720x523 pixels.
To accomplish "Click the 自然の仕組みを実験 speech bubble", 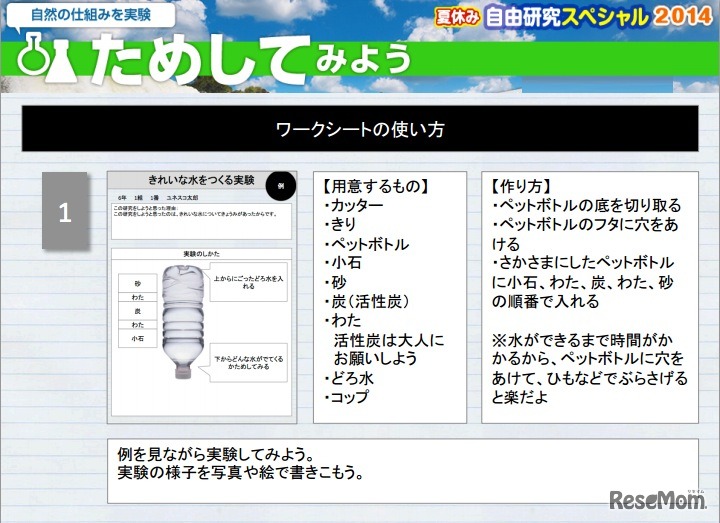I will 90,15.
